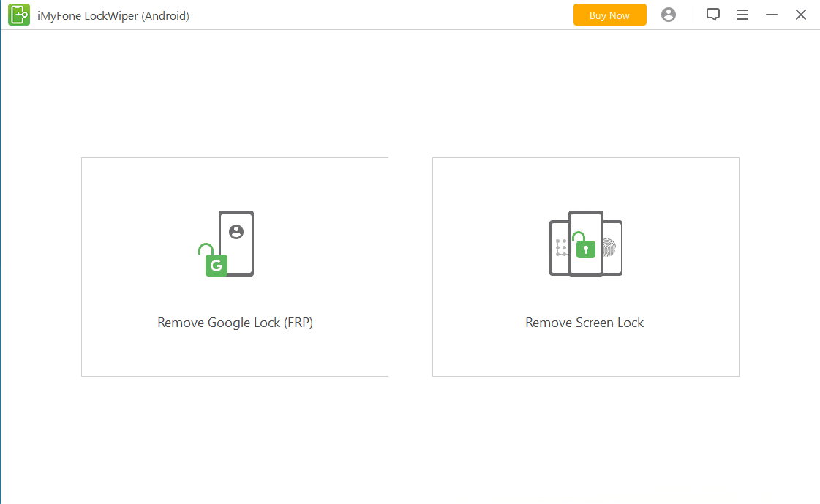
Task: Click the center phone in Screen Lock illustration
Action: coord(586,243)
